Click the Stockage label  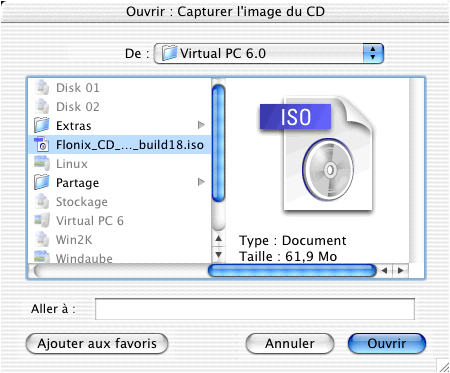82,202
